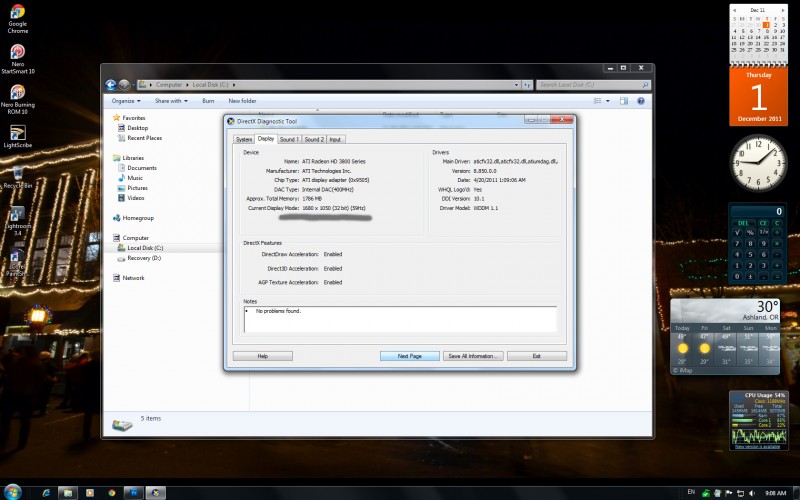Switch to the Sound 1 tab

[x=289, y=139]
